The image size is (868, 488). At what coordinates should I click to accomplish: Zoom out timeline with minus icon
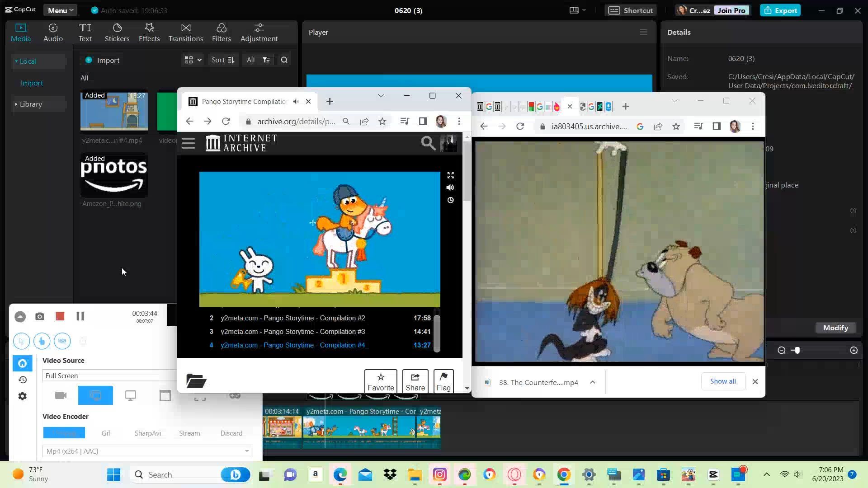tap(781, 350)
